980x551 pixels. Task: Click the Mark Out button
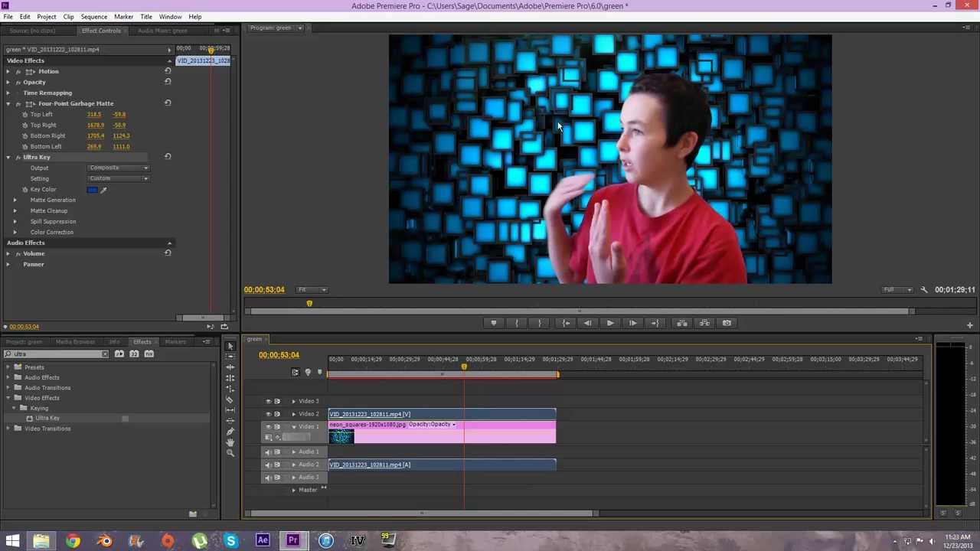pos(540,323)
